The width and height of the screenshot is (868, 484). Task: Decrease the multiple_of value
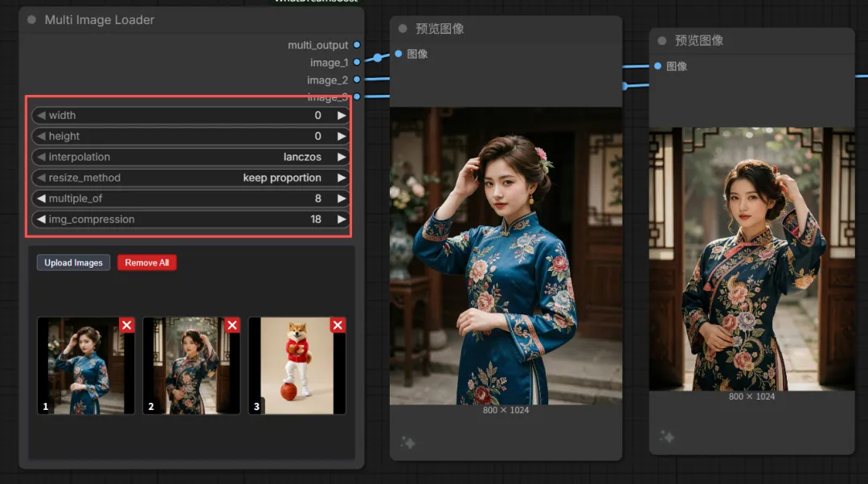41,199
